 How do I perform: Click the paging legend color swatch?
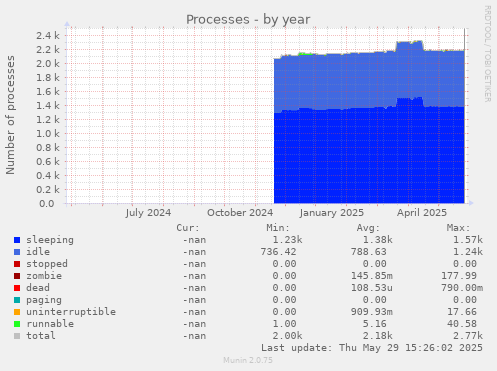[x=17, y=300]
